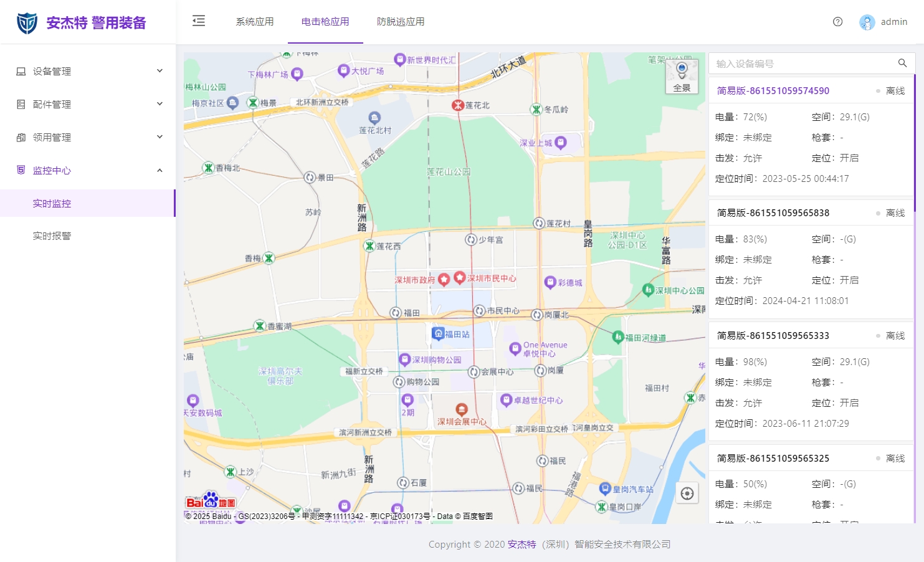Click the 卓越世纪中心 map marker
924x562 pixels.
point(507,400)
